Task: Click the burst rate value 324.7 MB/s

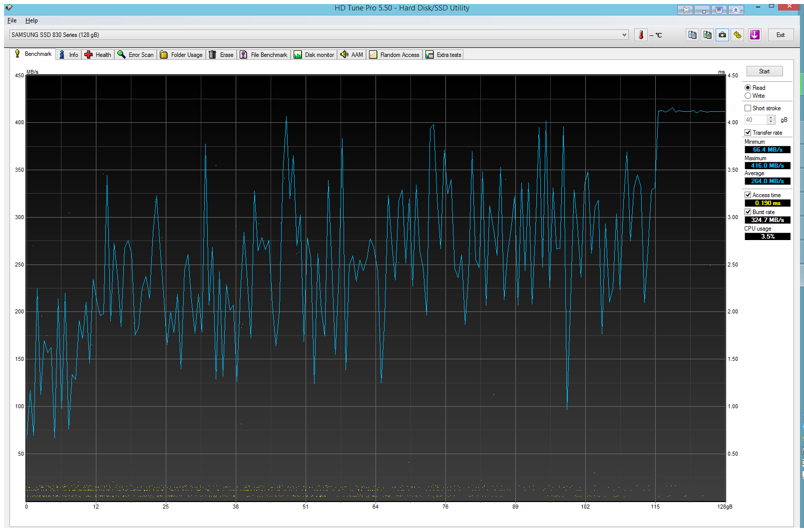Action: (x=767, y=220)
